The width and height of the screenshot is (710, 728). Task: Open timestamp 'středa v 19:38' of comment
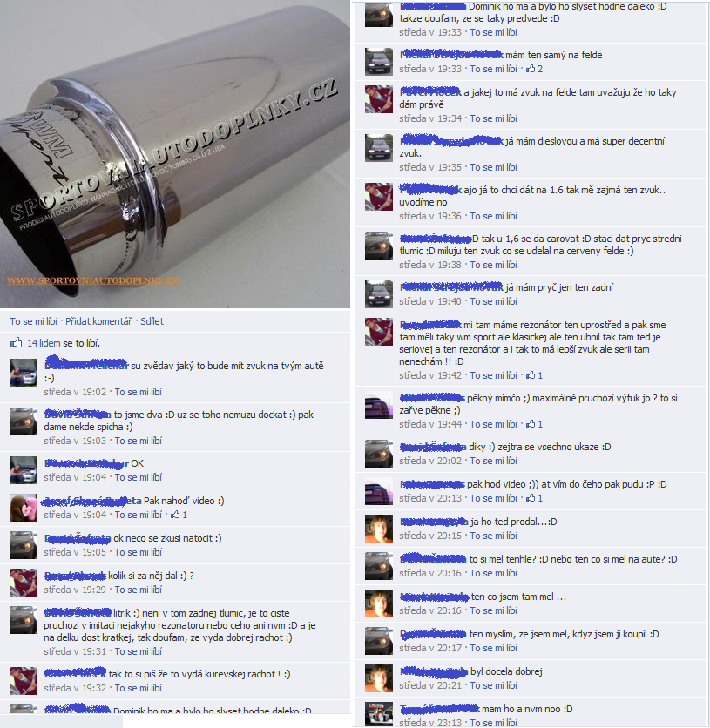pyautogui.click(x=430, y=265)
